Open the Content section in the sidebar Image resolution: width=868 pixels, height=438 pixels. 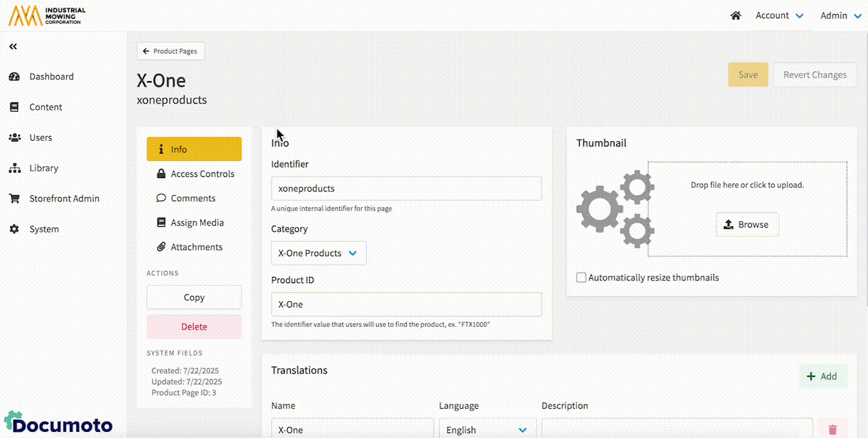pos(46,107)
